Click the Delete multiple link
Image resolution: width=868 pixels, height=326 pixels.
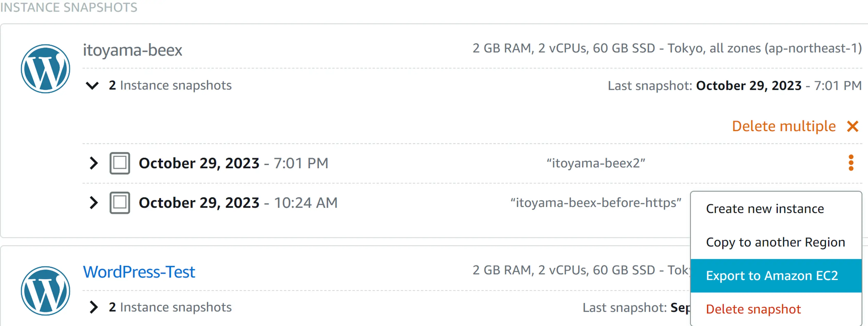784,126
